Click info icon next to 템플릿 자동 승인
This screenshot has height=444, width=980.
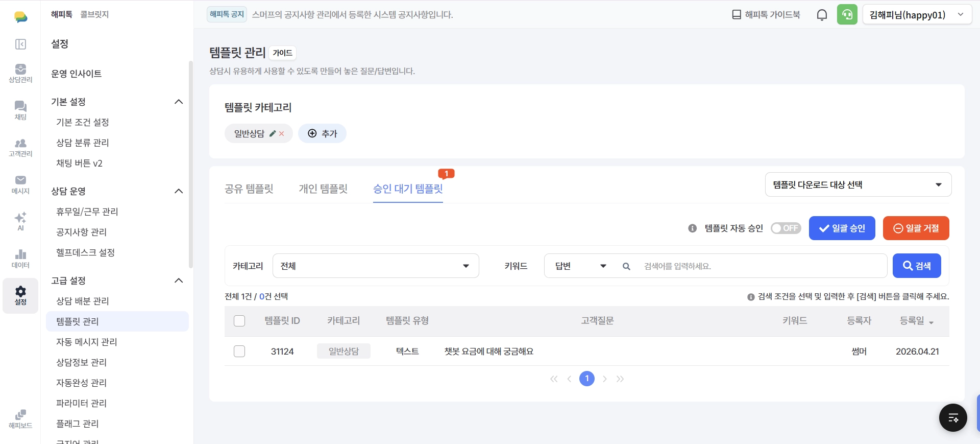[692, 228]
